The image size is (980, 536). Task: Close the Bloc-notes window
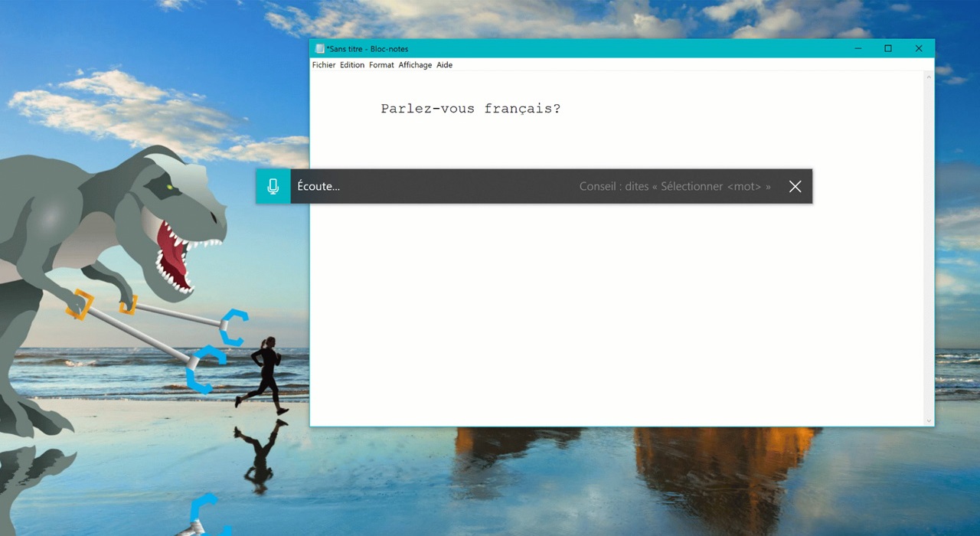coord(919,48)
